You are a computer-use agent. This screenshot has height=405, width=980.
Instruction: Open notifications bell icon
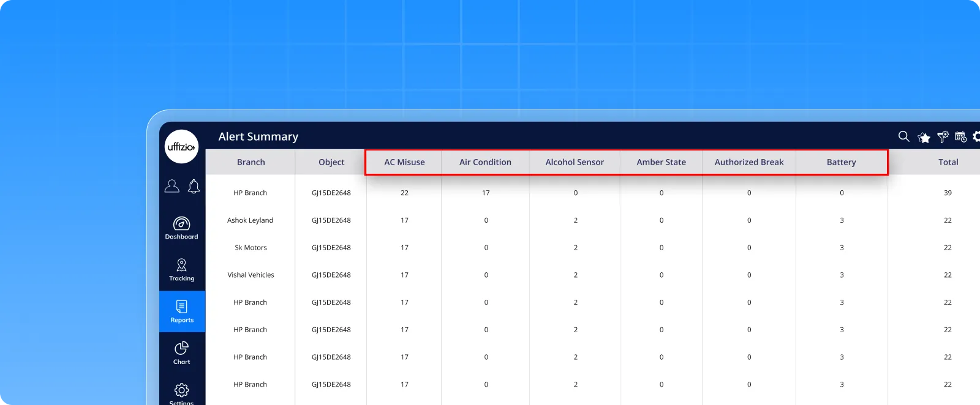click(194, 187)
